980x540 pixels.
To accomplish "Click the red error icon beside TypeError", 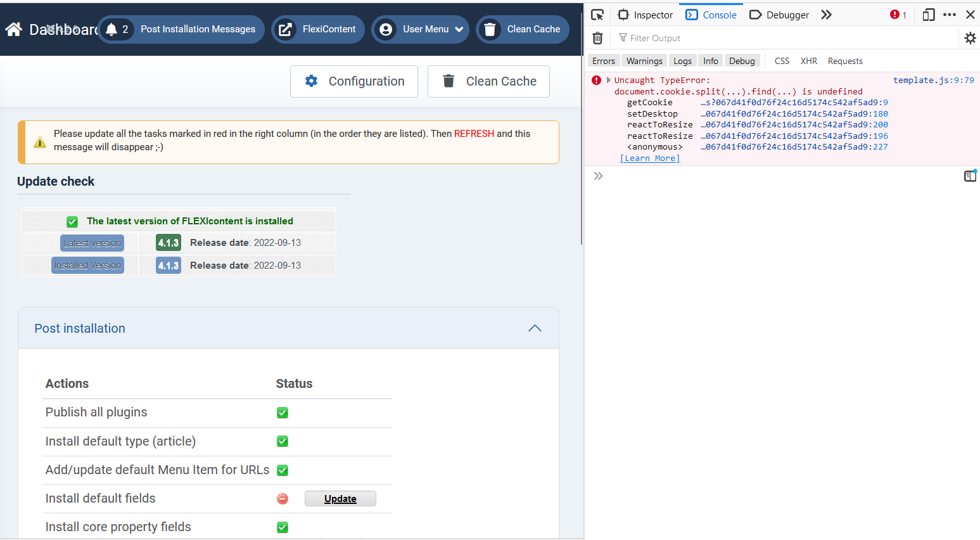I will [x=596, y=80].
